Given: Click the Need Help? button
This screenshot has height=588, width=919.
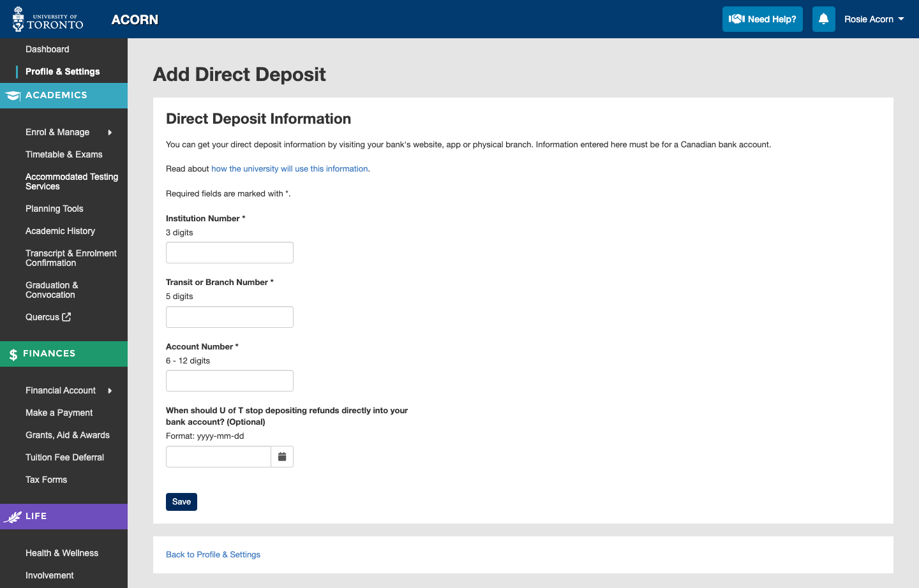Looking at the screenshot, I should coord(763,19).
